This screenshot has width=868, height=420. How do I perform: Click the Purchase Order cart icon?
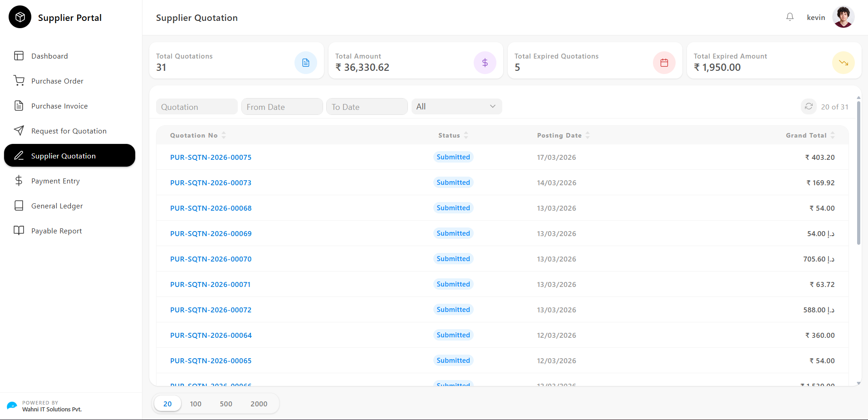(19, 81)
